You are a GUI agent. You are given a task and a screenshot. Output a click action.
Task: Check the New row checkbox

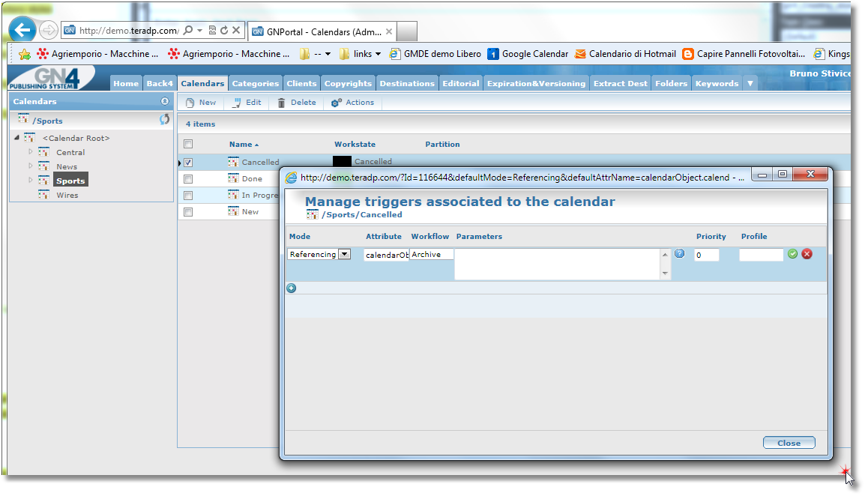pyautogui.click(x=188, y=212)
